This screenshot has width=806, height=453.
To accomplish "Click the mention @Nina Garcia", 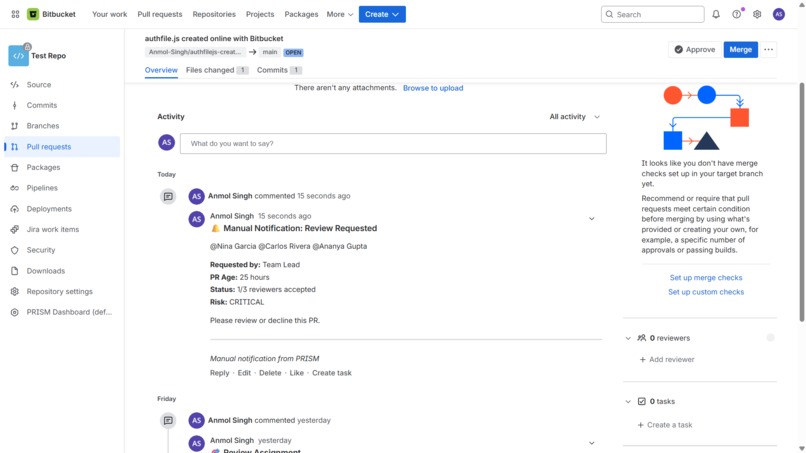I will click(233, 246).
